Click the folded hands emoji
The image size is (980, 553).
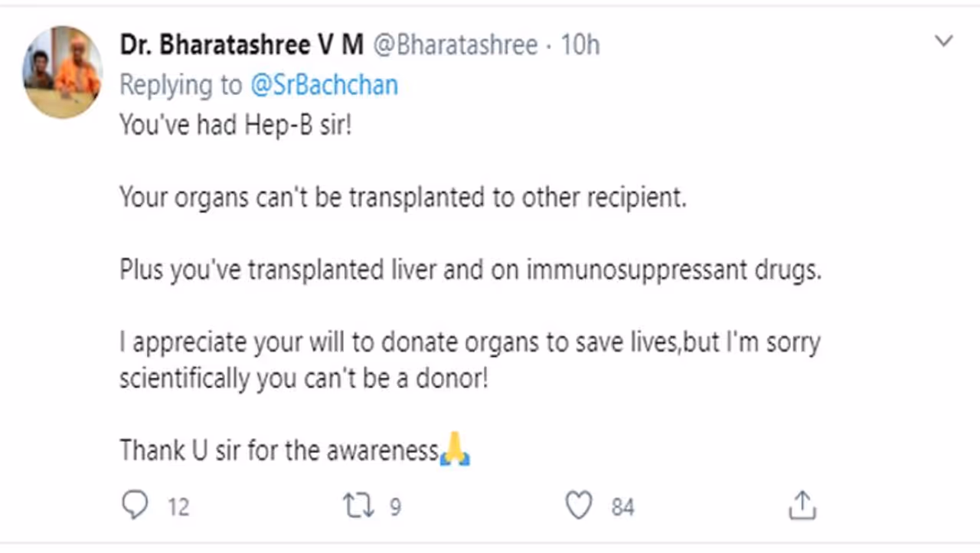tap(456, 450)
